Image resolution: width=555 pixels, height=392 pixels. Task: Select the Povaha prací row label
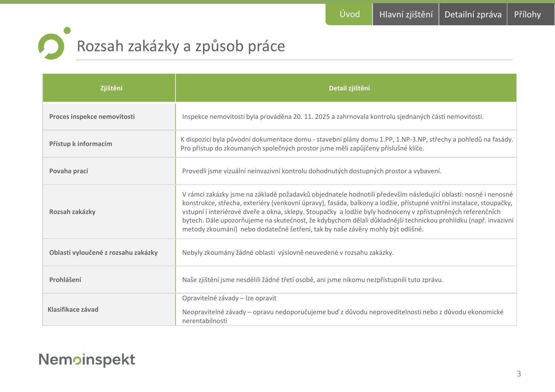click(x=69, y=171)
